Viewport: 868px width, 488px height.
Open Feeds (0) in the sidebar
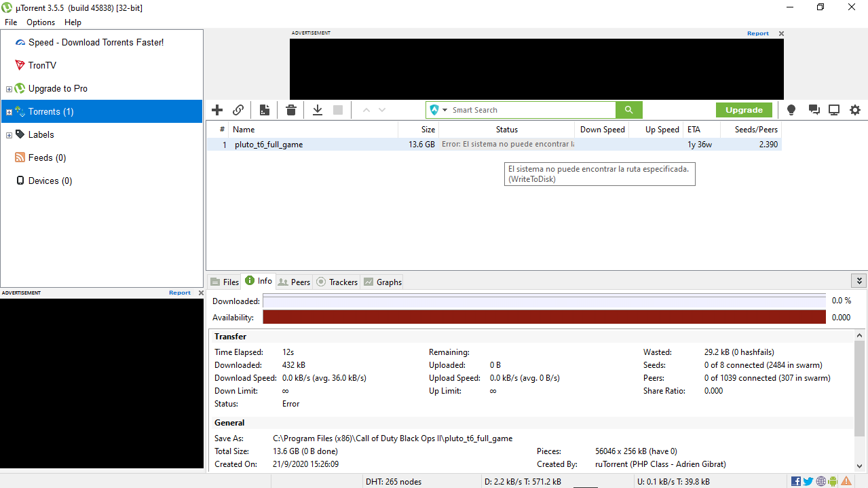point(47,157)
